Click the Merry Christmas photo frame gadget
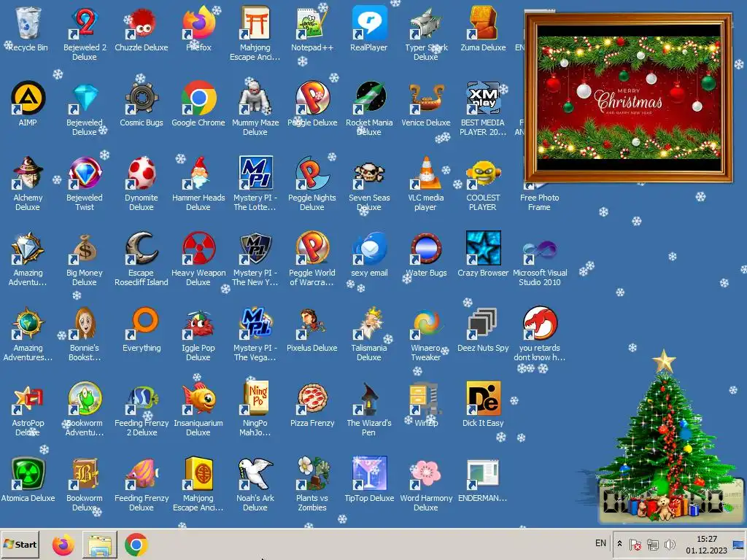This screenshot has height=560, width=747. click(x=628, y=98)
